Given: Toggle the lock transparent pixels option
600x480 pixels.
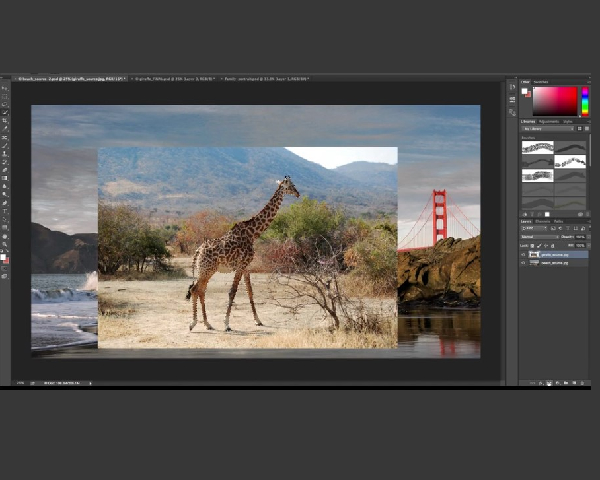Looking at the screenshot, I should pyautogui.click(x=532, y=245).
